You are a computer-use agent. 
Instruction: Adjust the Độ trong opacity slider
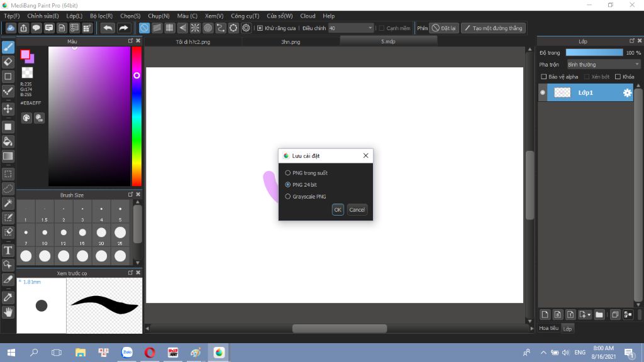click(x=594, y=53)
